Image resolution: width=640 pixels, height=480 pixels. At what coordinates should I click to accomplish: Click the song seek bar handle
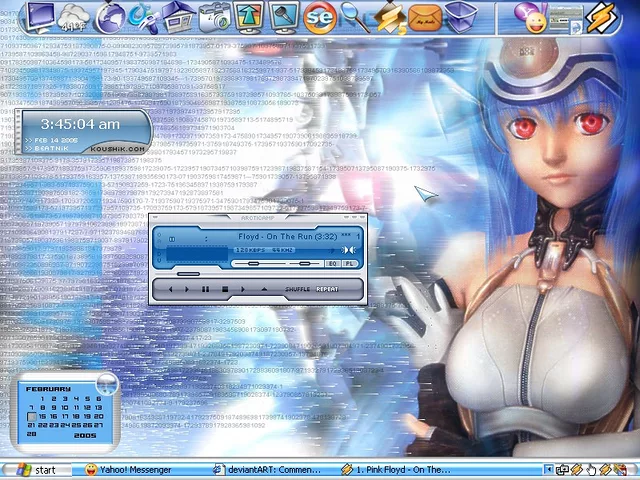tap(188, 274)
